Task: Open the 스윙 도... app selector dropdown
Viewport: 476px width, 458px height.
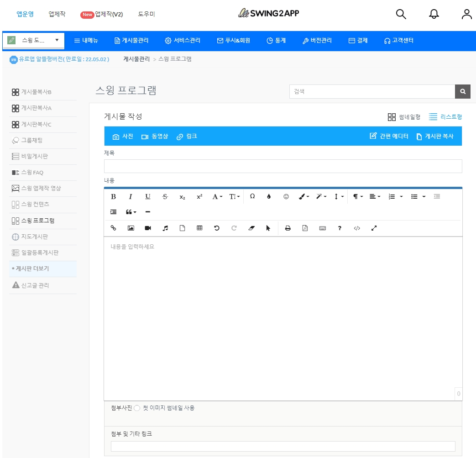Action: [x=34, y=40]
